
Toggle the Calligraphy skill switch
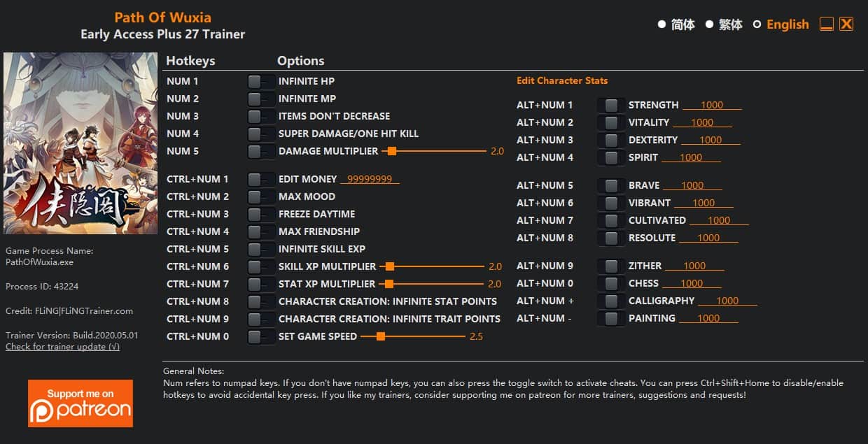click(611, 301)
